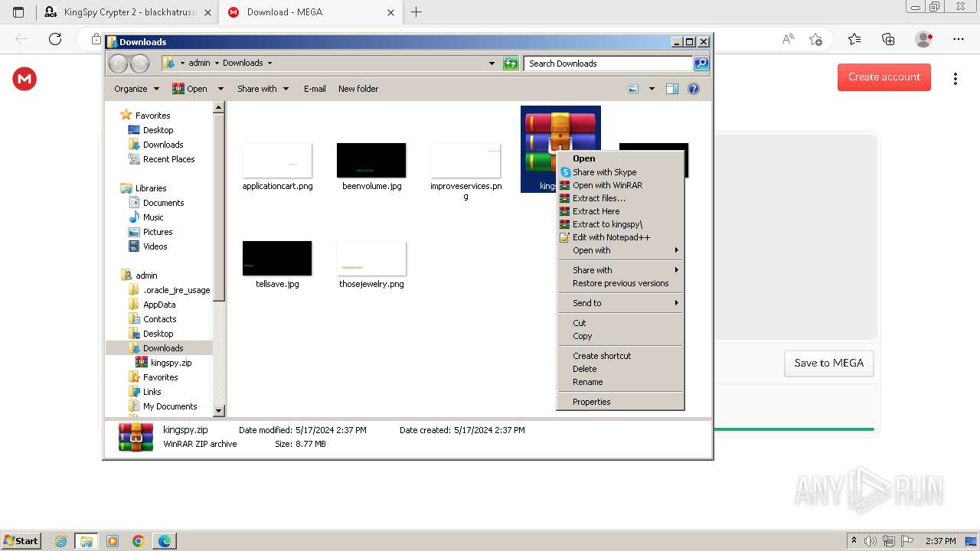980x551 pixels.
Task: Expand the Send to submenu
Action: tap(620, 303)
